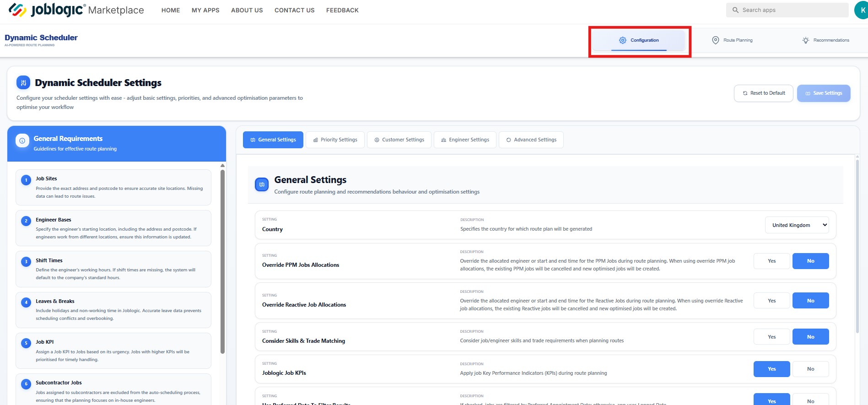Click the Joblogic Marketplace logo
This screenshot has height=405, width=868.
[76, 10]
